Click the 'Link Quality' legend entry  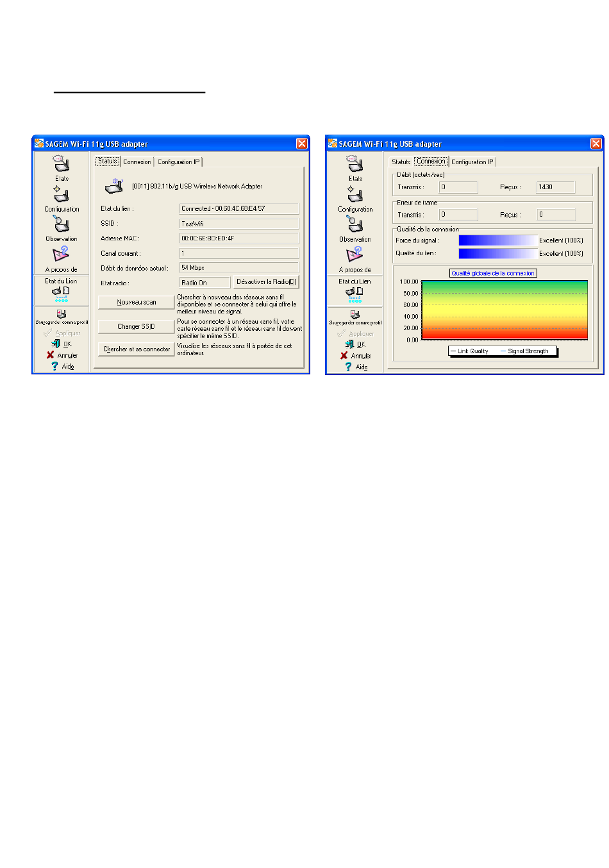coord(470,351)
